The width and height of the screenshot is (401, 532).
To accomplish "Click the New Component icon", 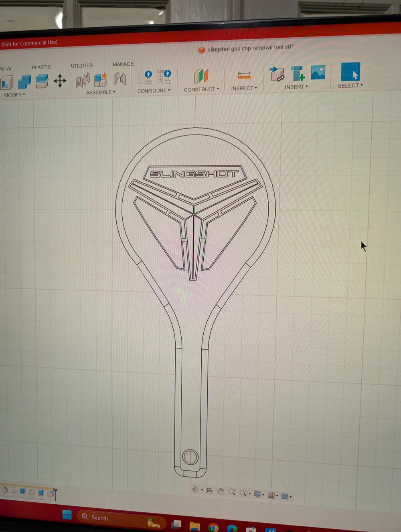I will (101, 79).
